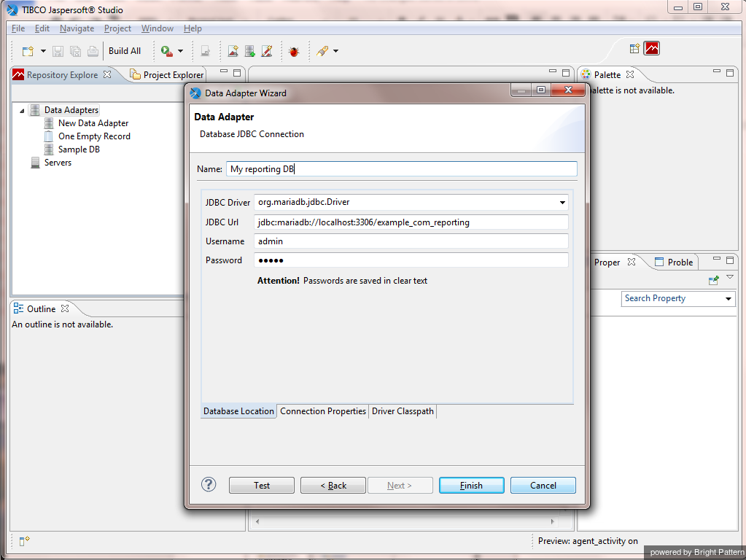Open the Window menu
The image size is (746, 560).
[157, 28]
